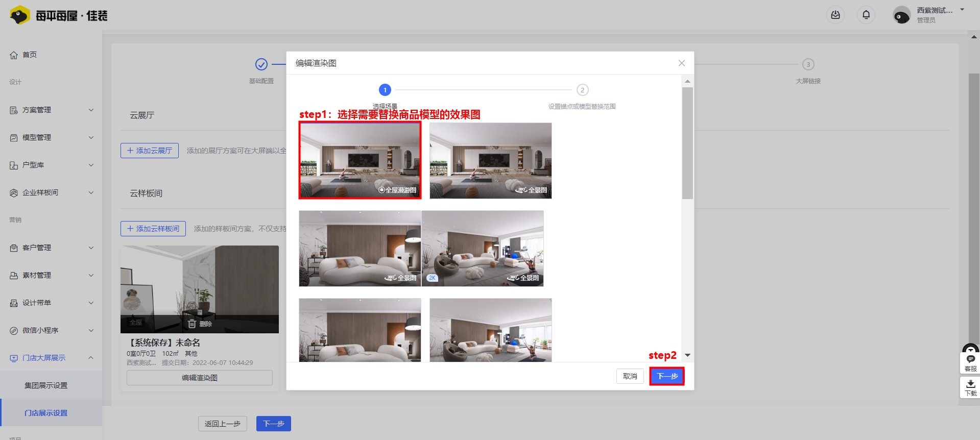Click 取消 in the dialog
This screenshot has height=440, width=980.
[x=630, y=376]
